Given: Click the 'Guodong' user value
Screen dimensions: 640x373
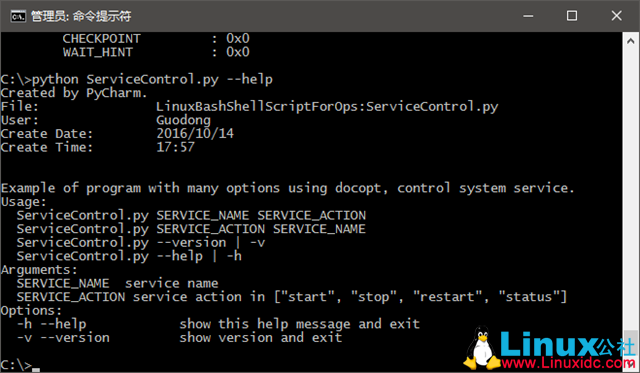Looking at the screenshot, I should [x=183, y=120].
